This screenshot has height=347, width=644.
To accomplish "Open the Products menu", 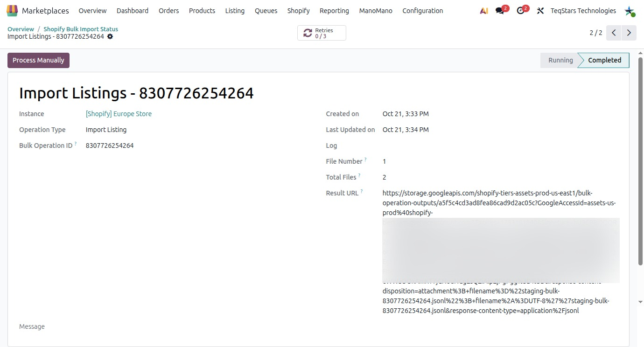I will (x=202, y=11).
